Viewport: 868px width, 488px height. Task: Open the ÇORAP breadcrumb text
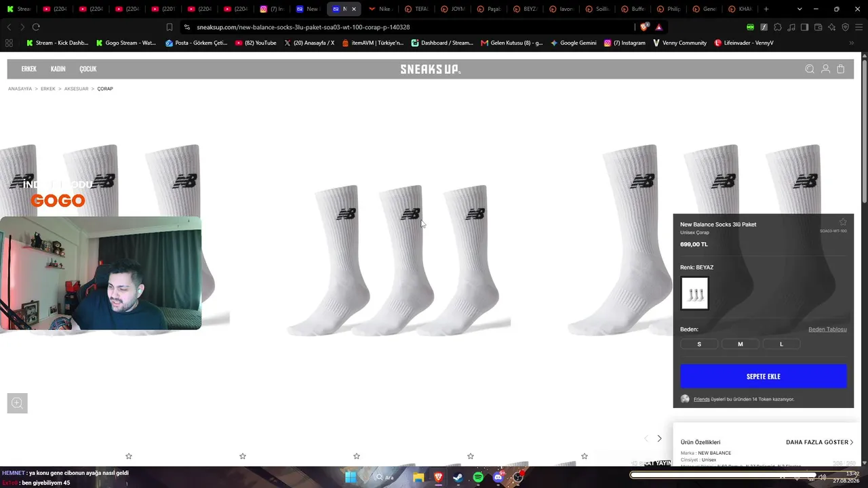click(105, 89)
